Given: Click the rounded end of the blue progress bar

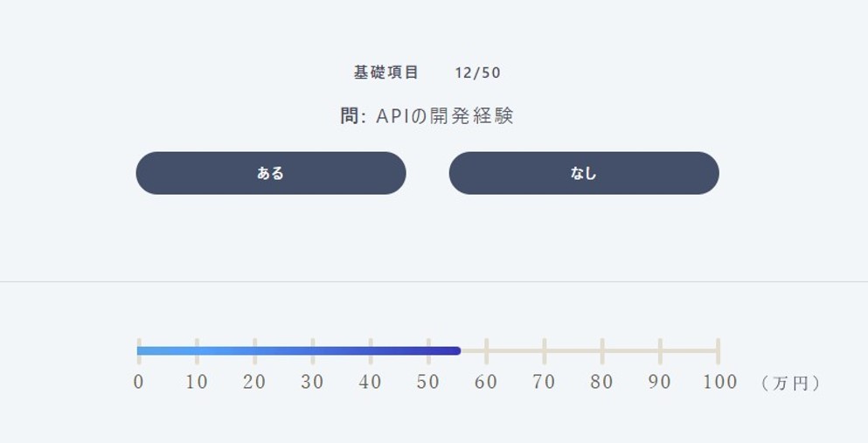Looking at the screenshot, I should tap(456, 350).
